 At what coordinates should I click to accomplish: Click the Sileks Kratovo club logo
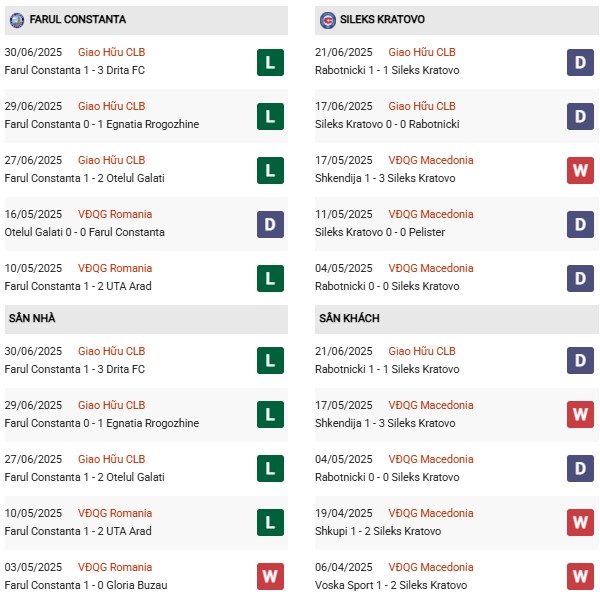(x=328, y=20)
